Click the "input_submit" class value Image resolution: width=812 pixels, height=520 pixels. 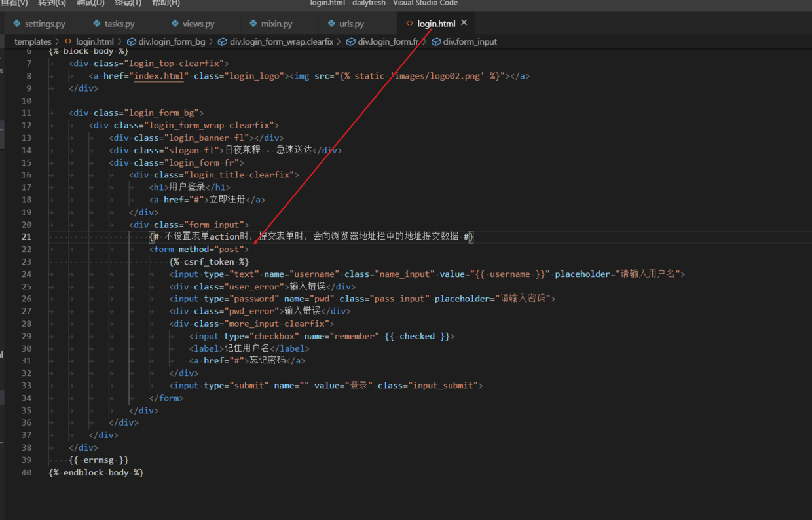(443, 386)
